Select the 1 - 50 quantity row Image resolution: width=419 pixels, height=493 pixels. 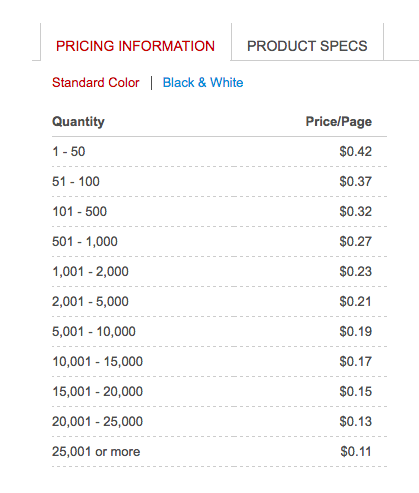(219, 152)
